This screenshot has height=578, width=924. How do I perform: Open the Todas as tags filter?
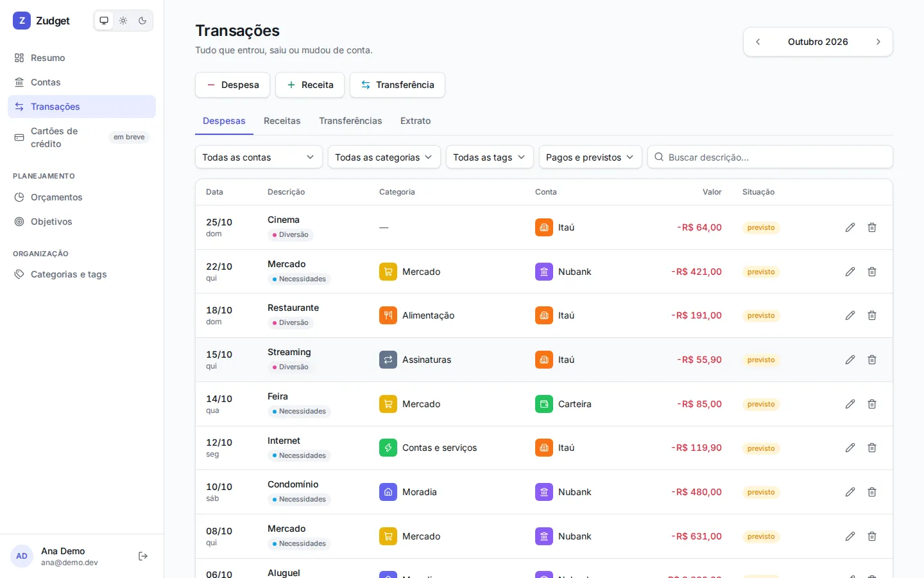point(490,157)
